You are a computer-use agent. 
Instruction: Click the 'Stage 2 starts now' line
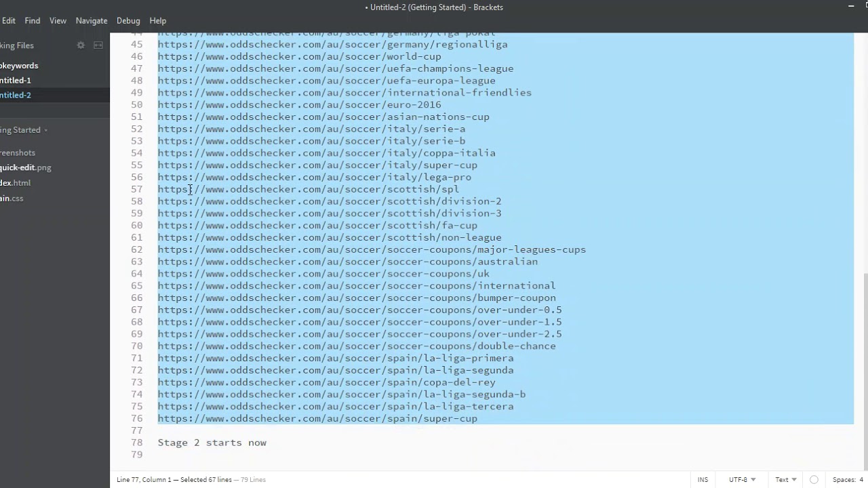coord(212,443)
